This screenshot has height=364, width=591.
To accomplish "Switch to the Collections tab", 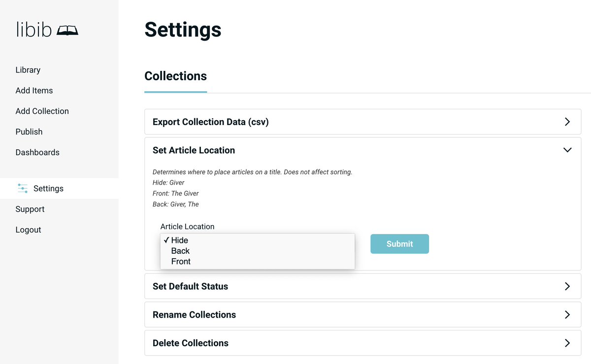I will (175, 76).
